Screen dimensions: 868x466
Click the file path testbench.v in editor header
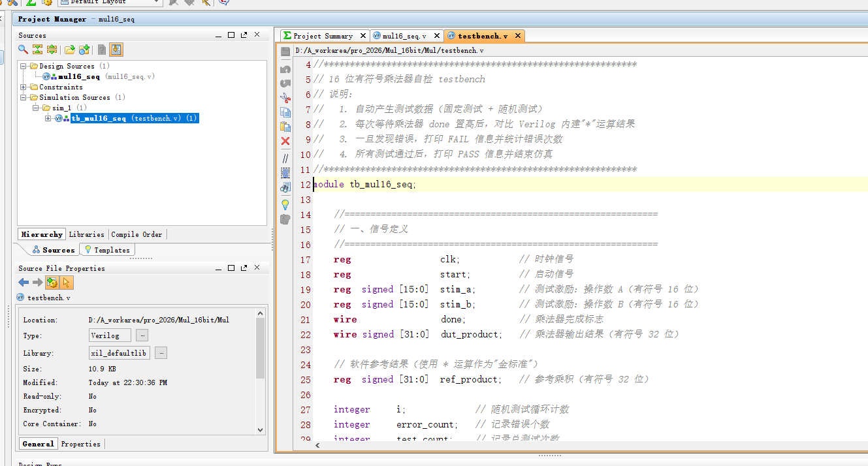click(390, 50)
